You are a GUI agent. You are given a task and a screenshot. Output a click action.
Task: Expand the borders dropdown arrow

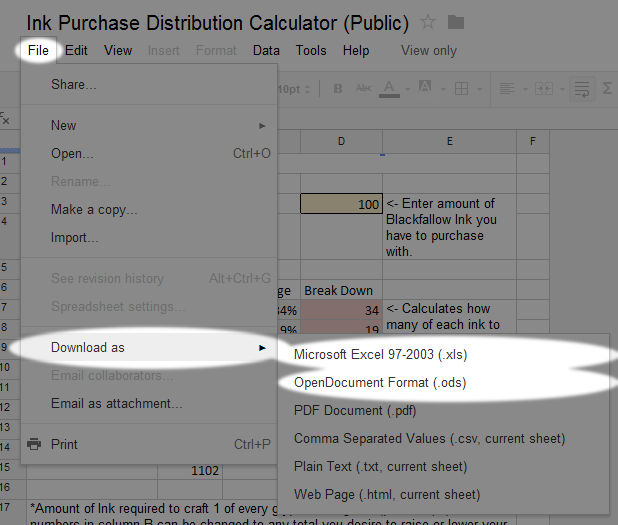pyautogui.click(x=479, y=89)
